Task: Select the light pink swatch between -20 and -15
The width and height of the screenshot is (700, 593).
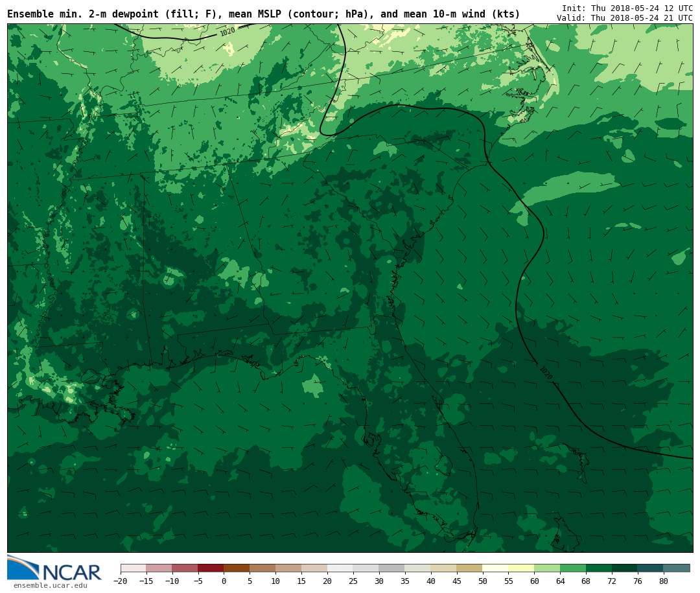Action: 133,568
